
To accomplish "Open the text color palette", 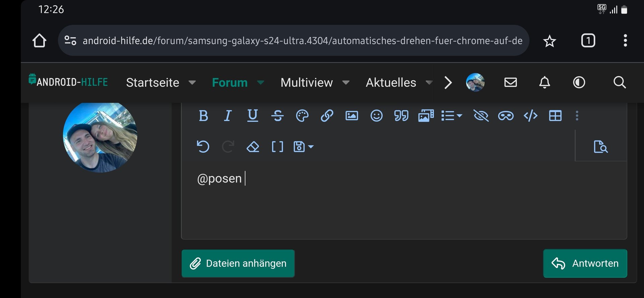I will [x=302, y=116].
